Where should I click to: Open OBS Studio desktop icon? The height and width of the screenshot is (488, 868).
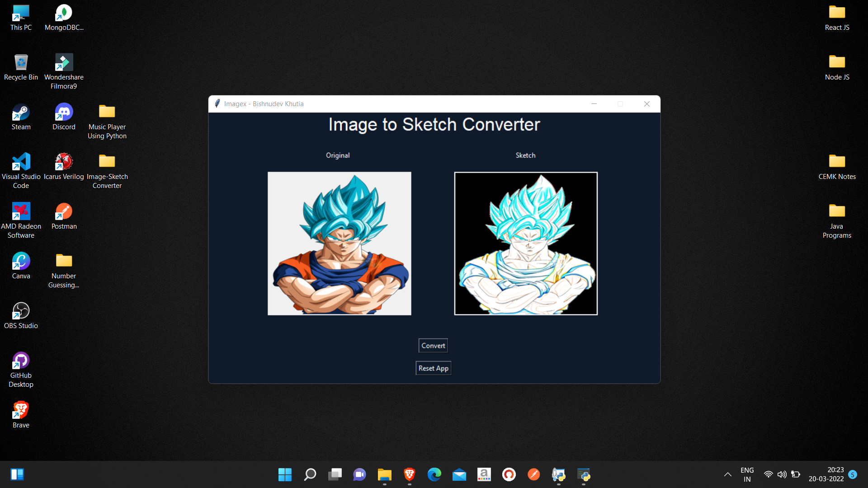click(21, 315)
